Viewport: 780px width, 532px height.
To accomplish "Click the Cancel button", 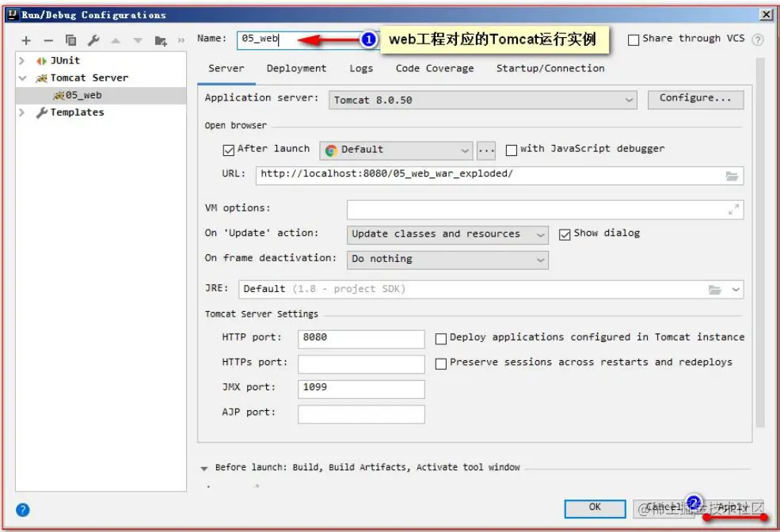I will click(664, 508).
